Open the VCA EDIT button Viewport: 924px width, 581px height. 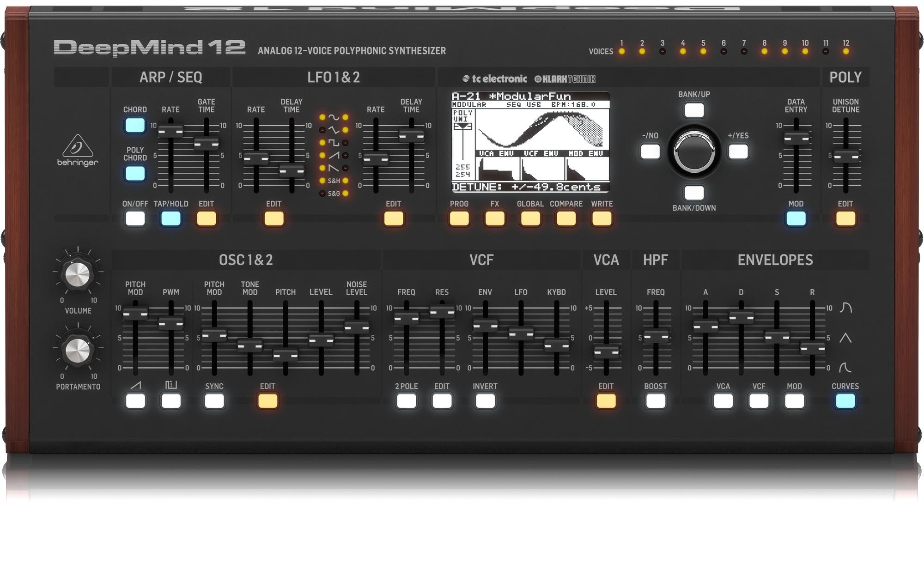click(x=606, y=401)
